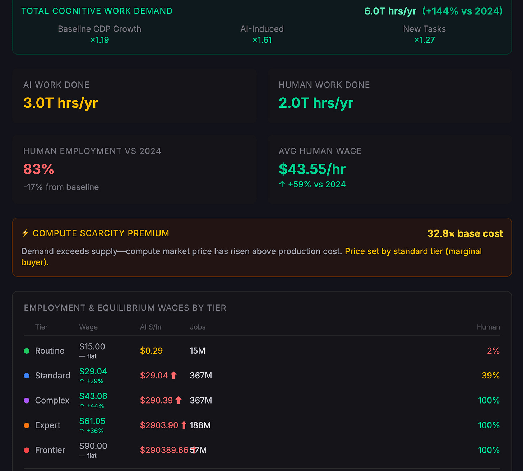Click the -17% from baseline note
523x471 pixels.
[61, 187]
